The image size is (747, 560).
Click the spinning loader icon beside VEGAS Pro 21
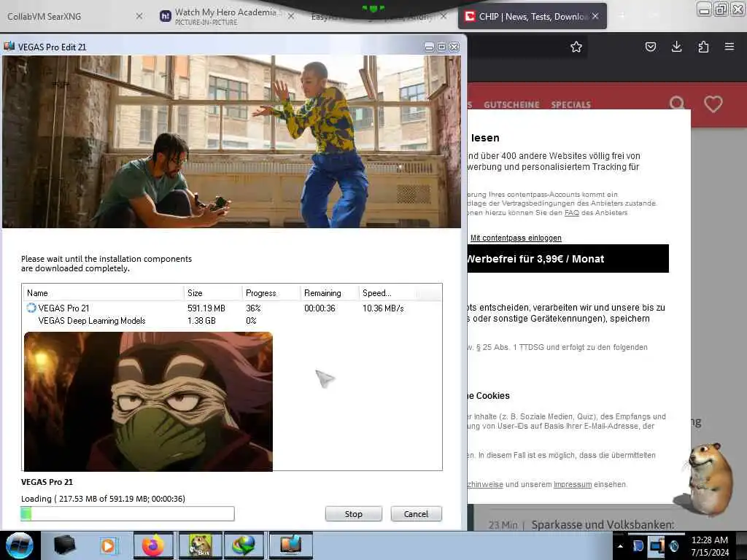pyautogui.click(x=31, y=308)
